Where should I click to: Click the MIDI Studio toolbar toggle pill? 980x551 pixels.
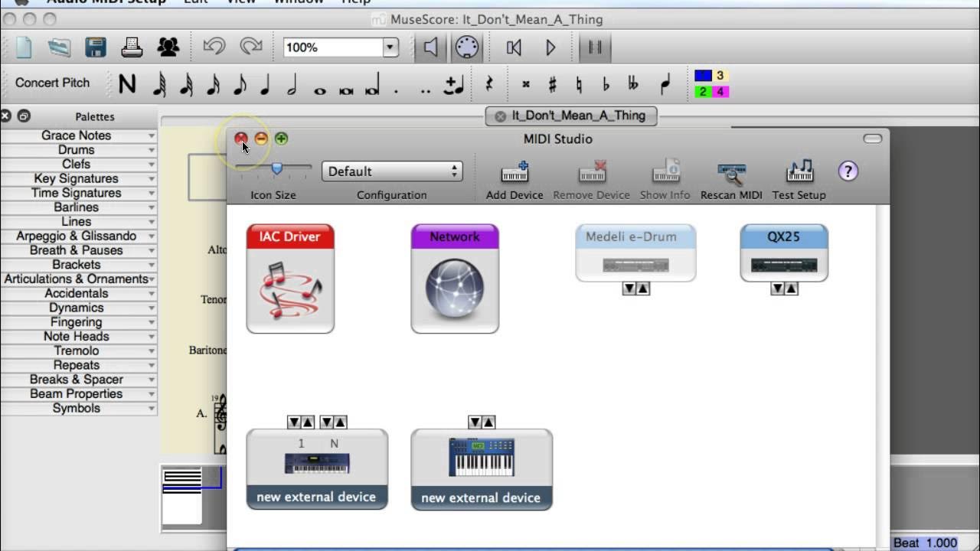872,139
